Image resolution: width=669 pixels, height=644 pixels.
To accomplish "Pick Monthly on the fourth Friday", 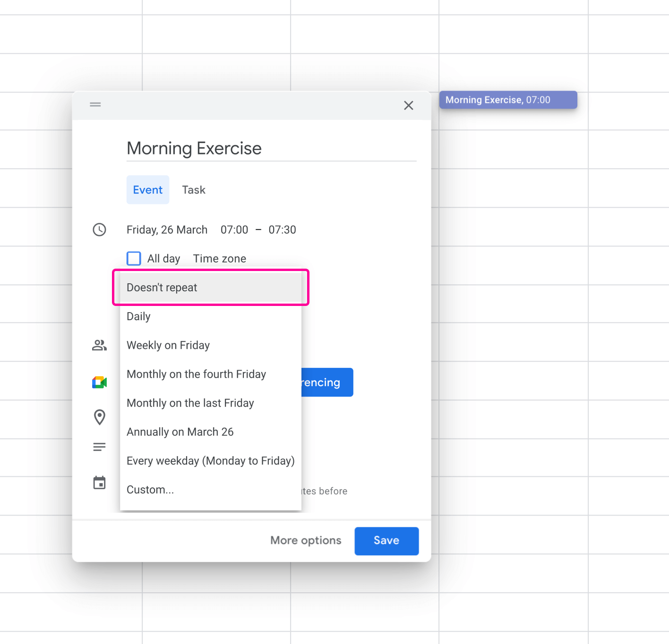I will click(196, 374).
